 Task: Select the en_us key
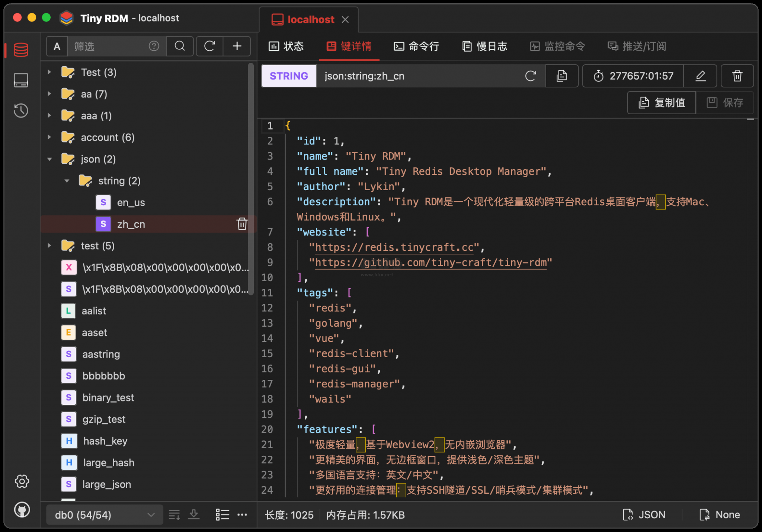click(x=131, y=202)
